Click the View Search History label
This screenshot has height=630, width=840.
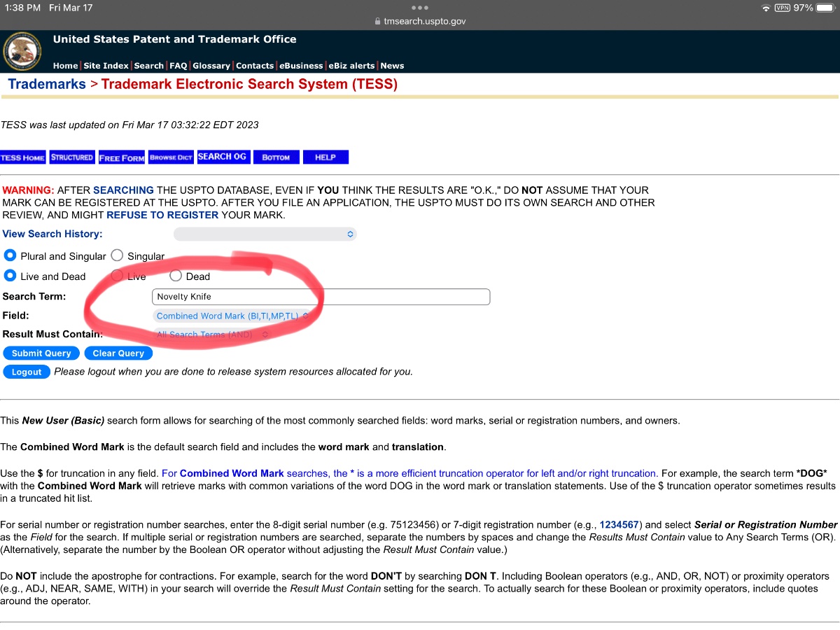[x=52, y=234]
